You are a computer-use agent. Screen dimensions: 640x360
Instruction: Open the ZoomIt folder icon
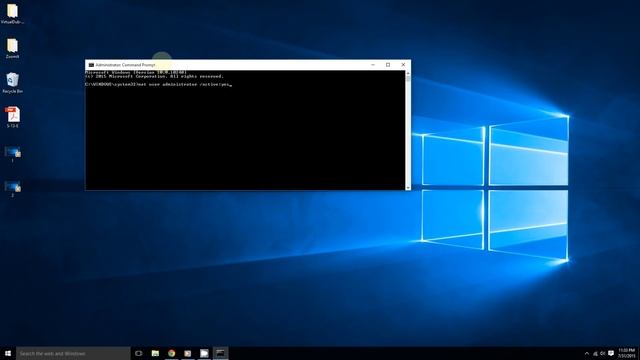(12, 48)
